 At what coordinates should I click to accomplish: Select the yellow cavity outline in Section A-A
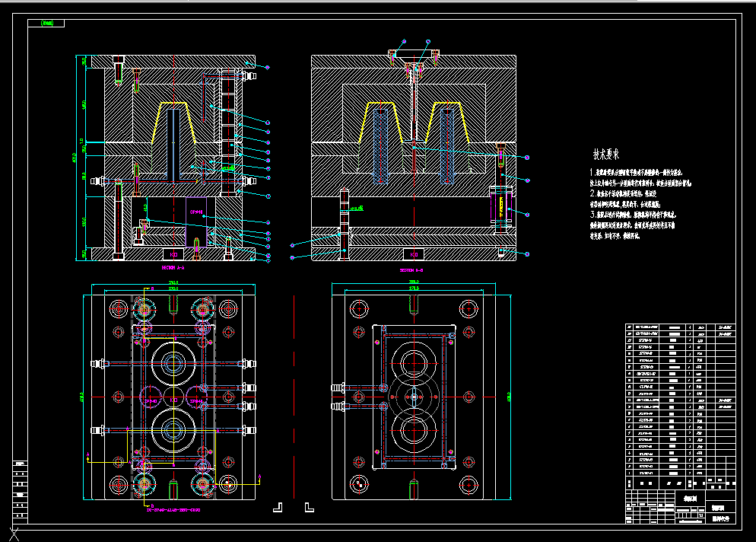[x=173, y=123]
